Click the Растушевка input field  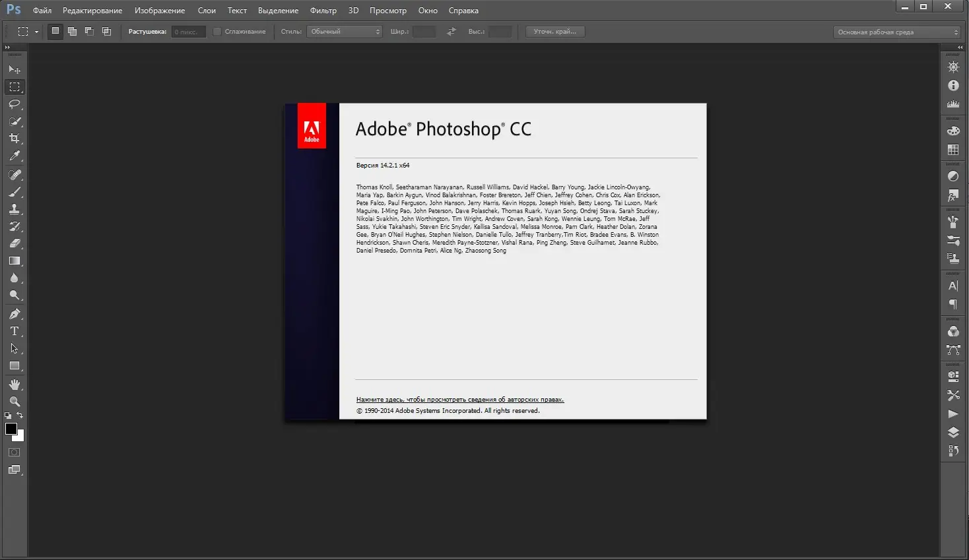click(x=189, y=32)
